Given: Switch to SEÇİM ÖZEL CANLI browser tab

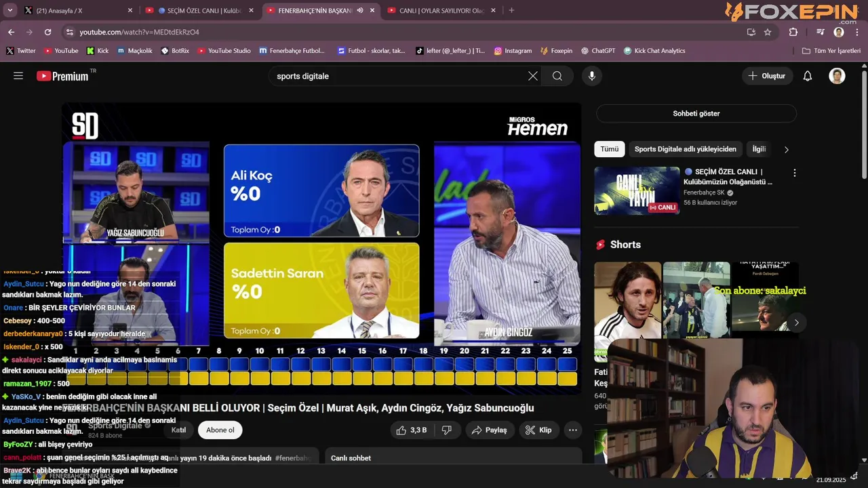Looking at the screenshot, I should click(199, 10).
